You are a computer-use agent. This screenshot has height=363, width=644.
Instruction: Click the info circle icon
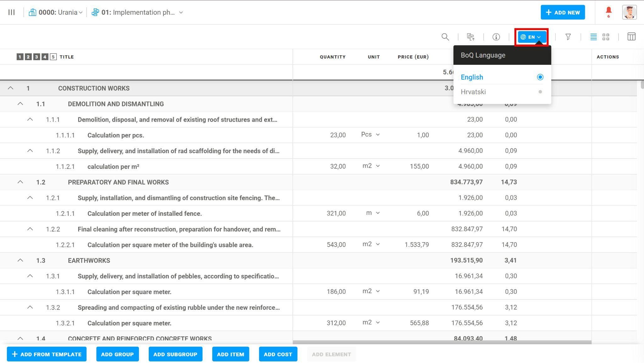click(496, 37)
